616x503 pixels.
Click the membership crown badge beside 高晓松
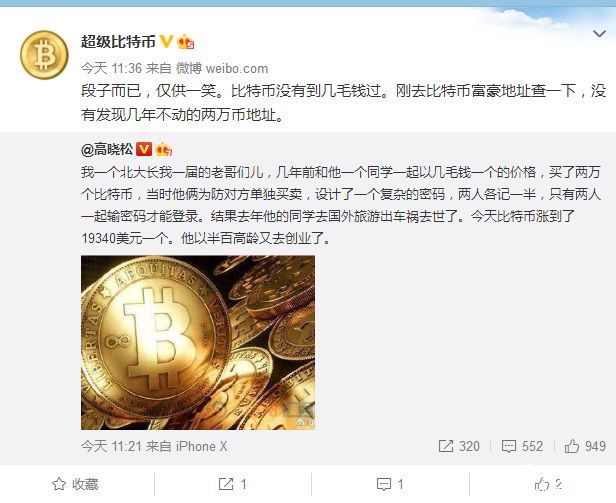pos(164,149)
